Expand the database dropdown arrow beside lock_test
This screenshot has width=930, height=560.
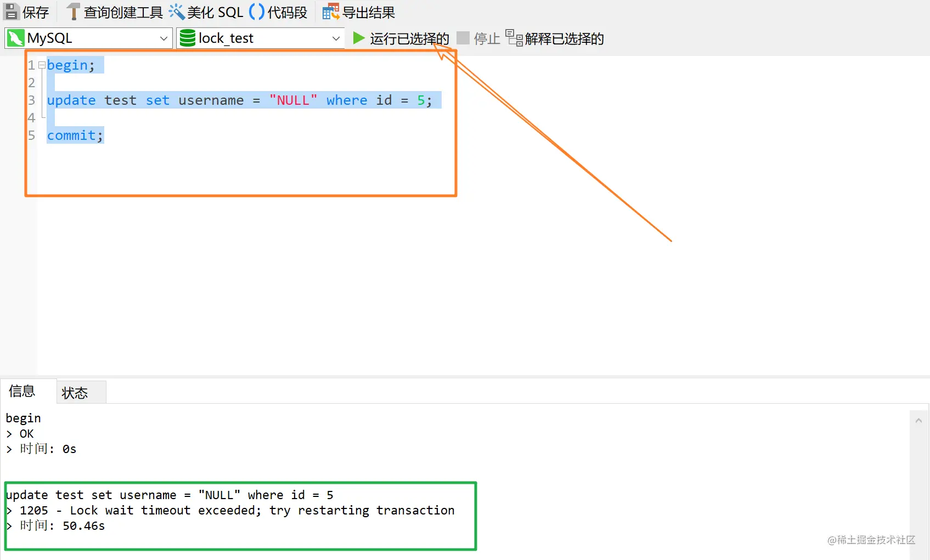point(336,38)
